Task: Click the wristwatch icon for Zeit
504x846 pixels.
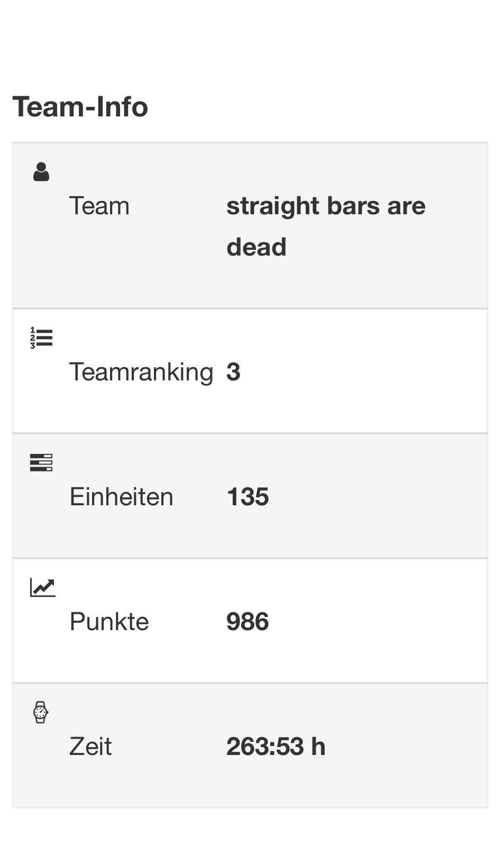Action: coord(41,712)
